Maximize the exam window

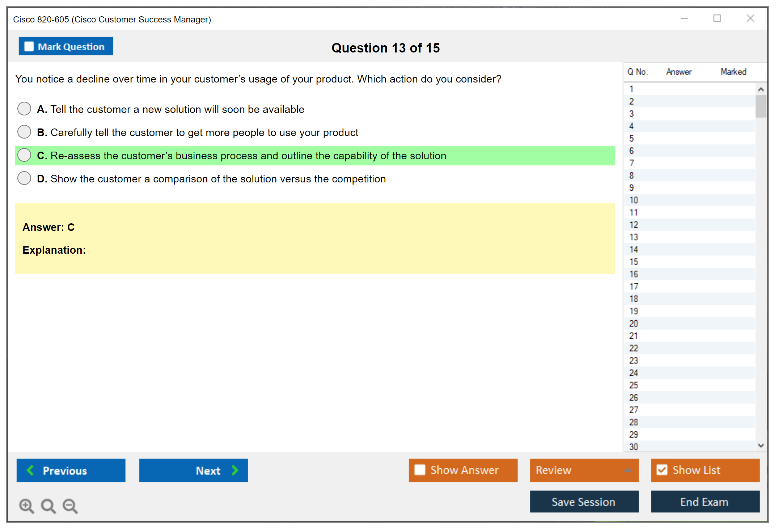click(x=717, y=18)
